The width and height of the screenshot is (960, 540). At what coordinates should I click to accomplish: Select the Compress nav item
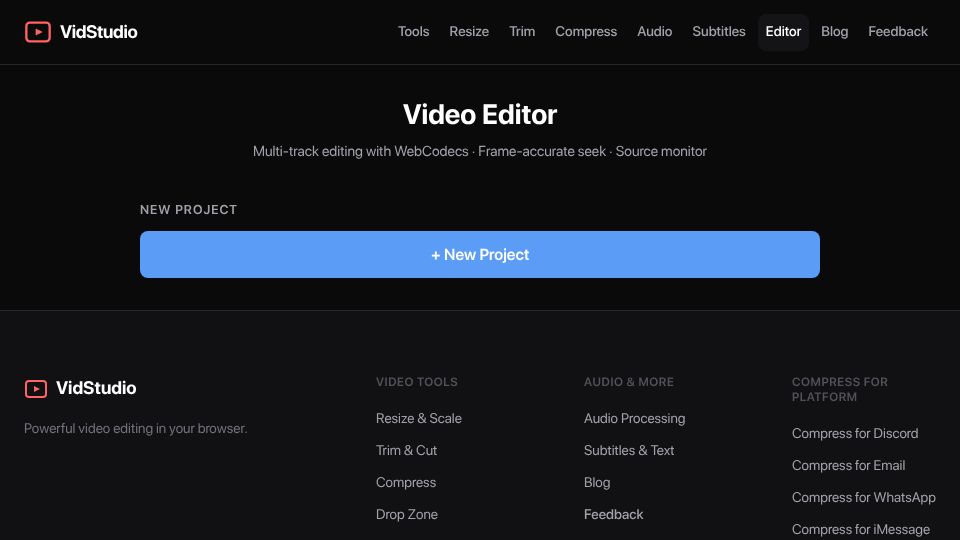tap(586, 31)
